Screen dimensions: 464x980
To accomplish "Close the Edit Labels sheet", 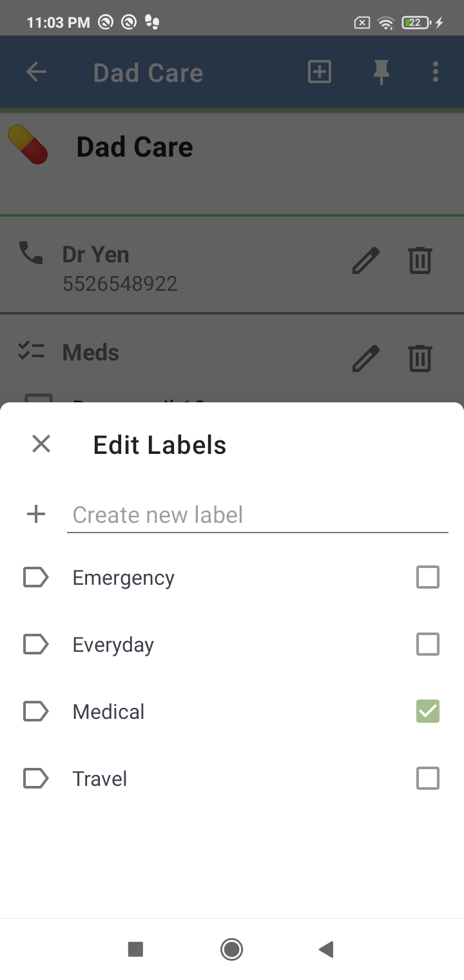I will click(x=41, y=444).
